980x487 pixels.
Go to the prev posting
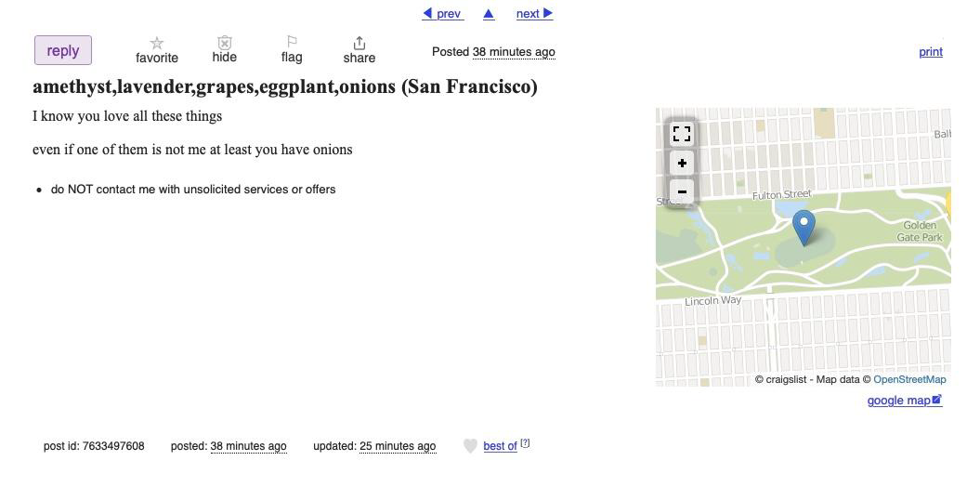[x=443, y=14]
